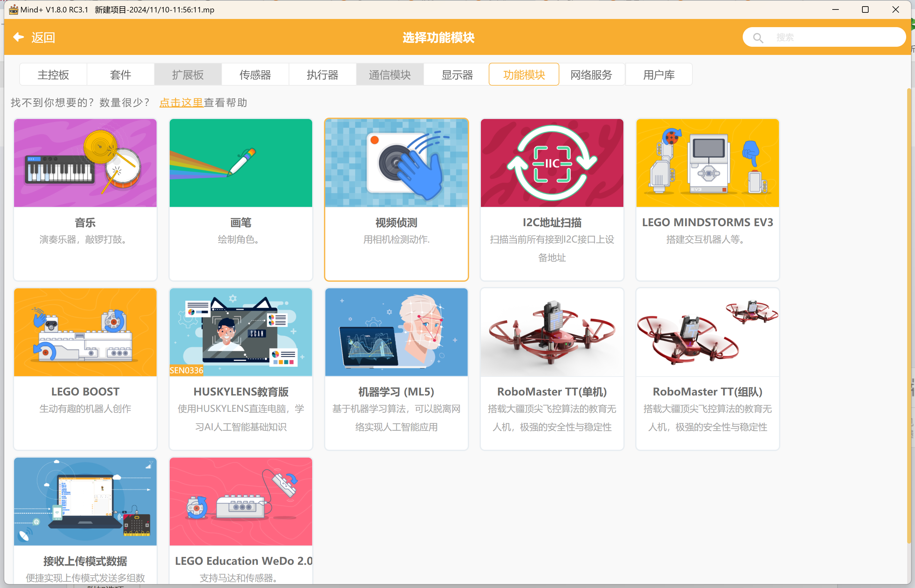The height and width of the screenshot is (588, 915).
Task: Choose the 视频侦测 camera hand image
Action: coord(397,163)
